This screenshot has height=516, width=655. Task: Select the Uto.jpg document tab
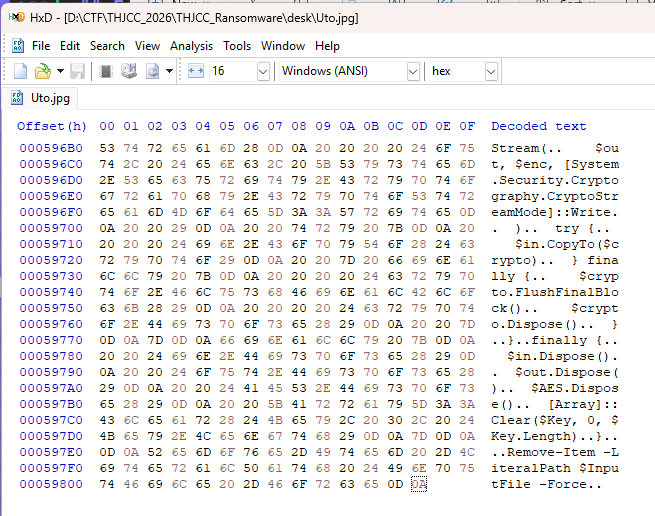coord(40,98)
